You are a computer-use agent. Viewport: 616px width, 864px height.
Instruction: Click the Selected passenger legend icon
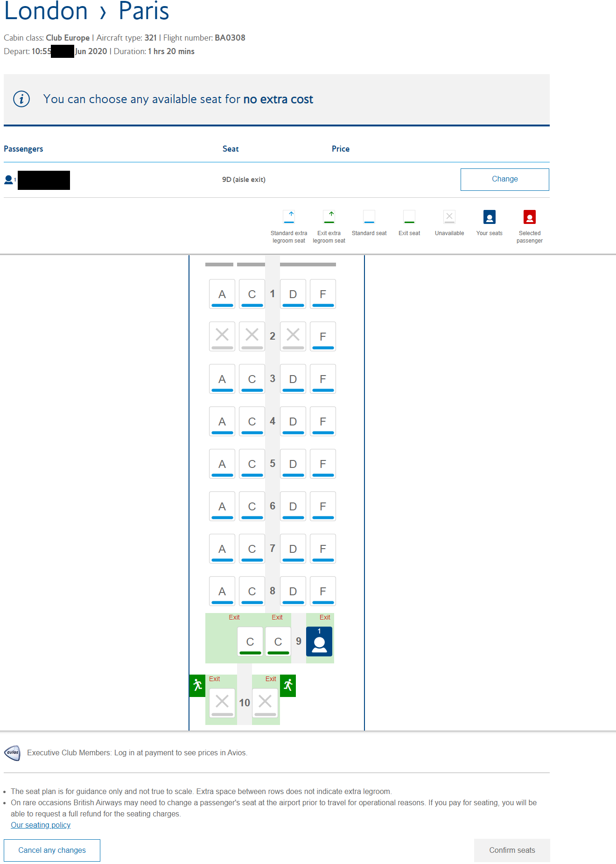(530, 217)
